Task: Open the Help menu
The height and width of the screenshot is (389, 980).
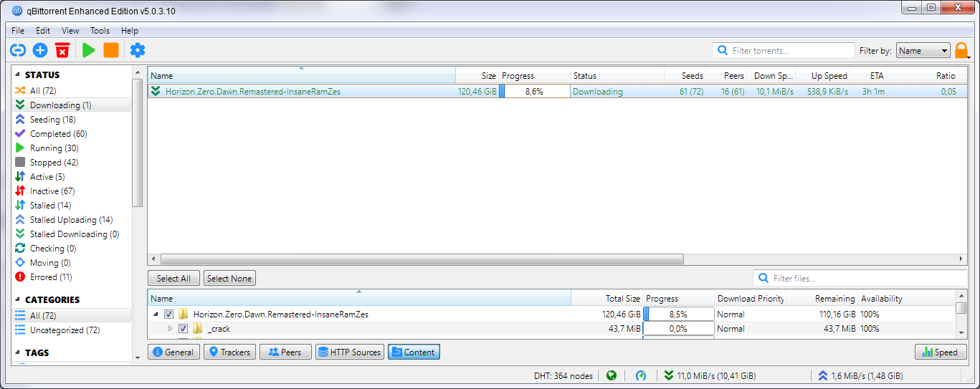Action: [130, 31]
